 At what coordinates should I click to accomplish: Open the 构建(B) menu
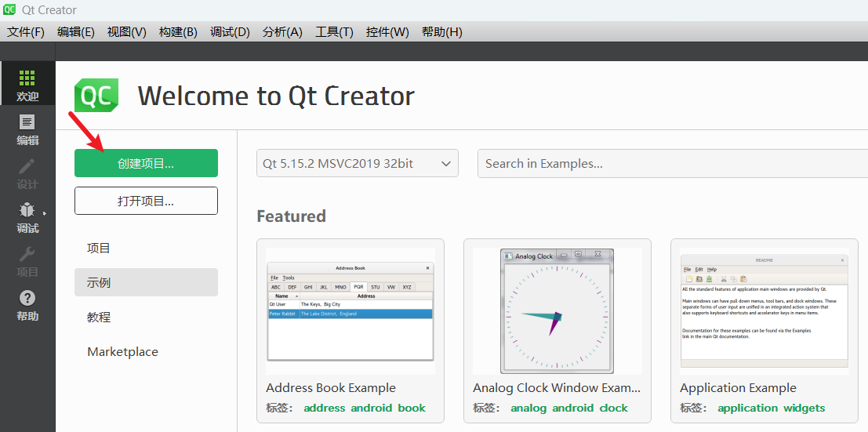coord(178,32)
